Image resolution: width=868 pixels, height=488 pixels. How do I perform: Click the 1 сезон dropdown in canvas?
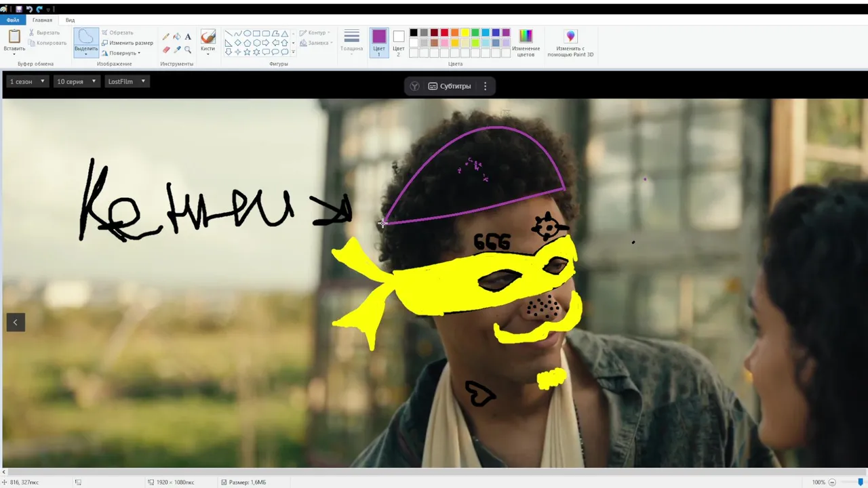[27, 81]
